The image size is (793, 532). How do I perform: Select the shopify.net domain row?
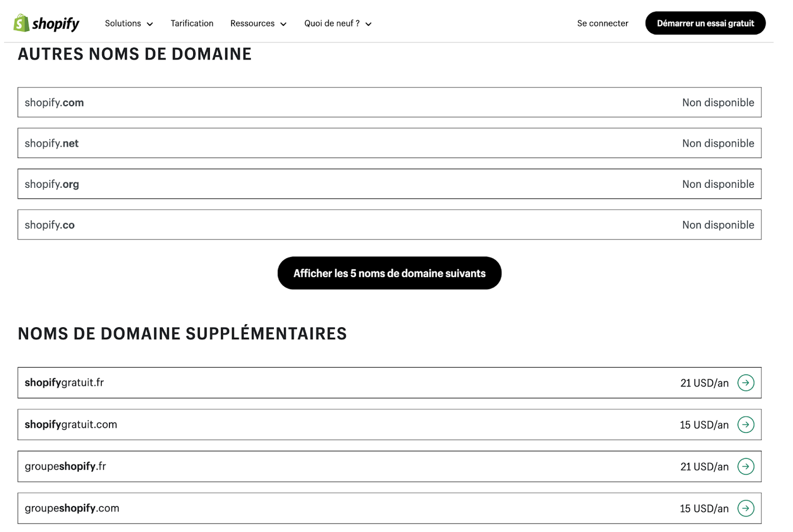[389, 143]
